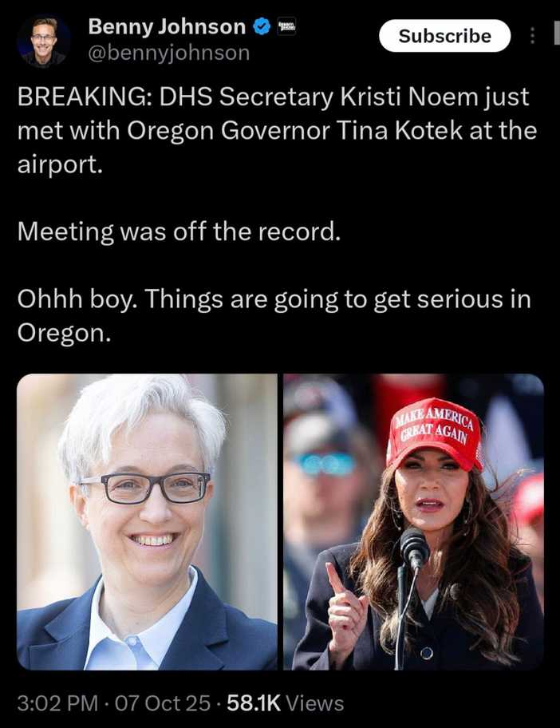Click the red Make America Great Again hat
The height and width of the screenshot is (728, 560).
coord(435,432)
